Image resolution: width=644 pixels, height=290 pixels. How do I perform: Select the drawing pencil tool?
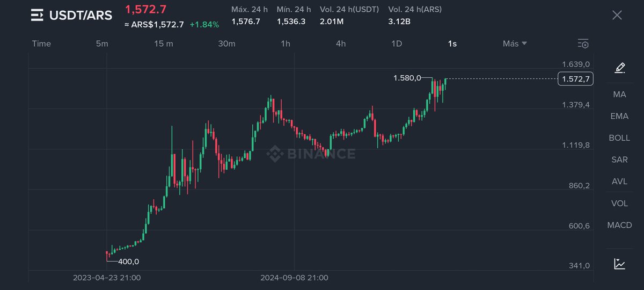[620, 68]
